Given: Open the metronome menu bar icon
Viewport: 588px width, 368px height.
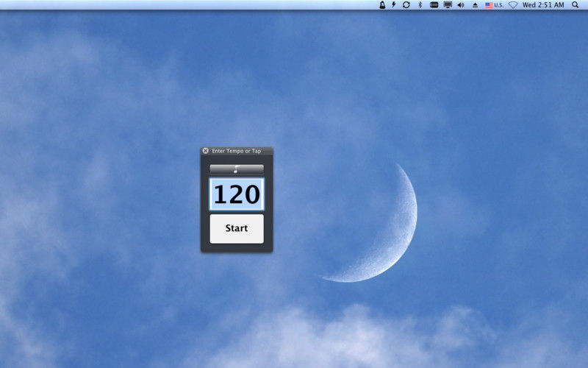Looking at the screenshot, I should pyautogui.click(x=382, y=5).
